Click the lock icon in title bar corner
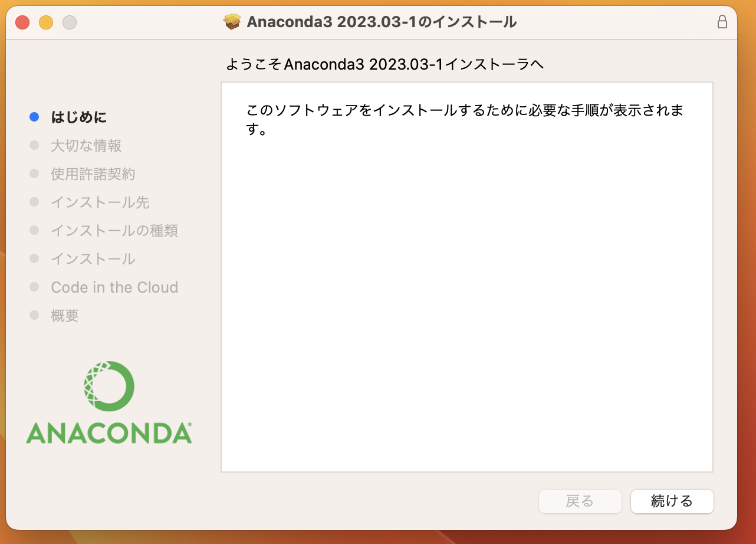 [x=722, y=22]
